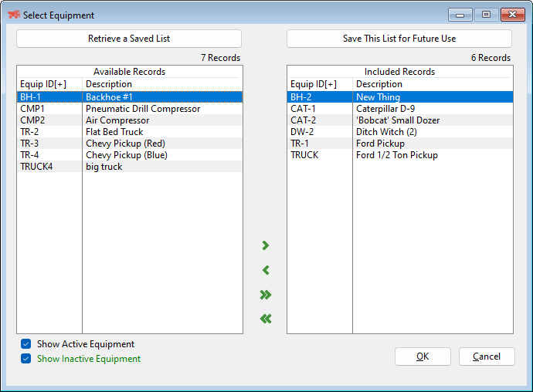Select Caterpillar D-9 in Included Records
The height and width of the screenshot is (392, 533).
(x=385, y=109)
